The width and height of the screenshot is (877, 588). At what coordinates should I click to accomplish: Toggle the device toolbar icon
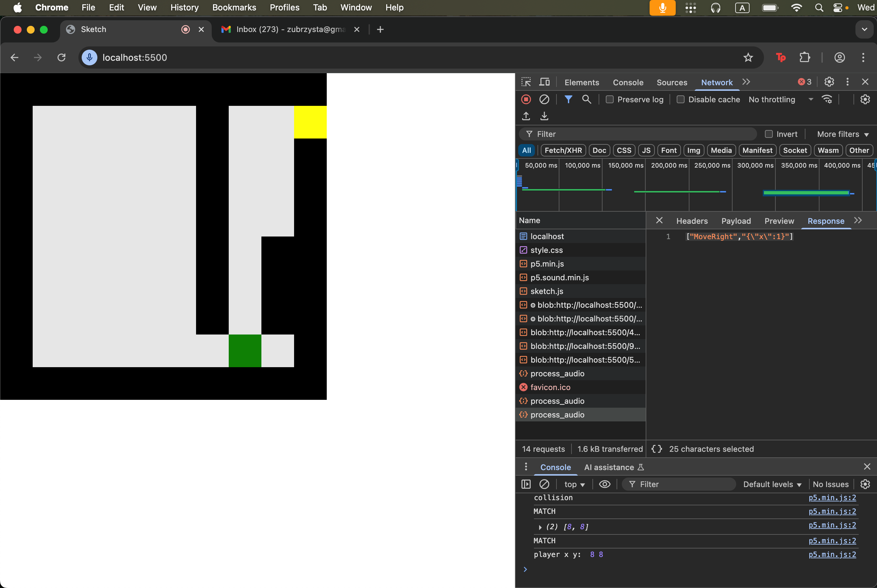coord(544,82)
